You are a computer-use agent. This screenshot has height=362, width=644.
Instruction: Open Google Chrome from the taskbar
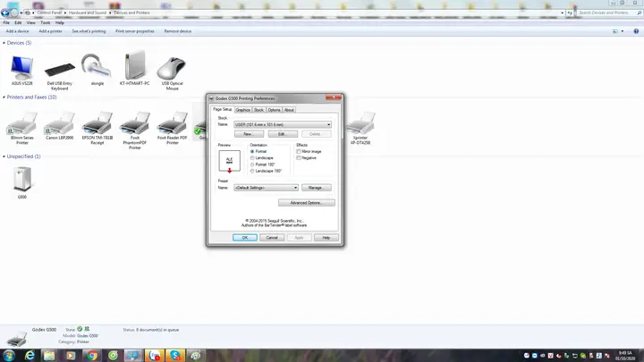tap(92, 356)
